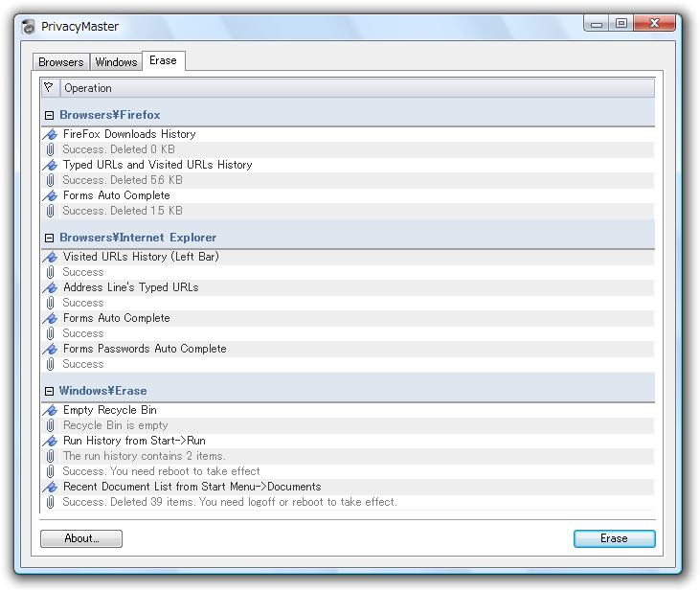700x592 pixels.
Task: Click paperclip icon beside Success. Deleted 15 KB
Action: (51, 211)
